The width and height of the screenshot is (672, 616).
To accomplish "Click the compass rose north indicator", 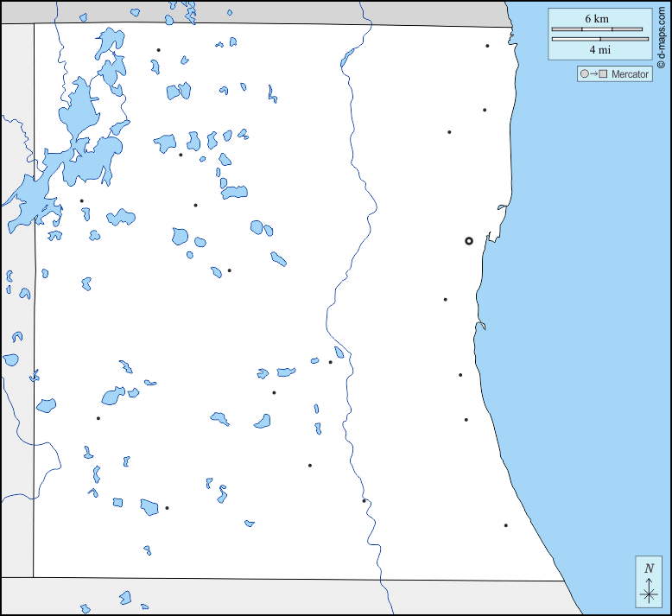I will tap(649, 581).
